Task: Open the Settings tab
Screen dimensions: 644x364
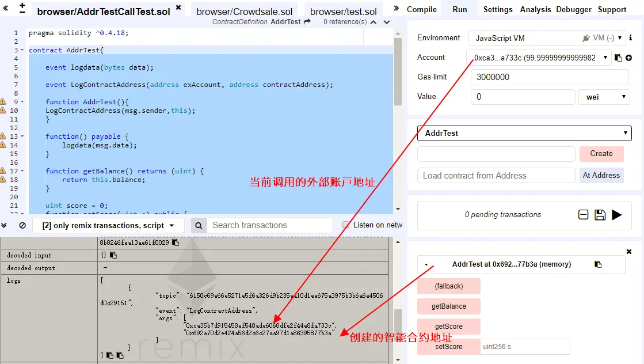Action: [x=498, y=9]
